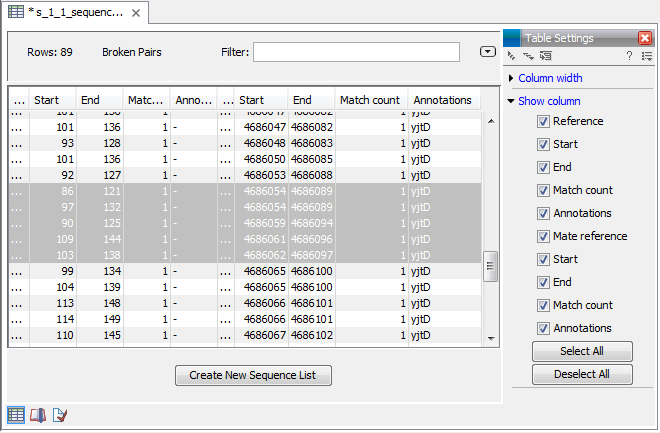This screenshot has width=660, height=433.
Task: Click the collapse all groups icon
Action: tap(530, 56)
